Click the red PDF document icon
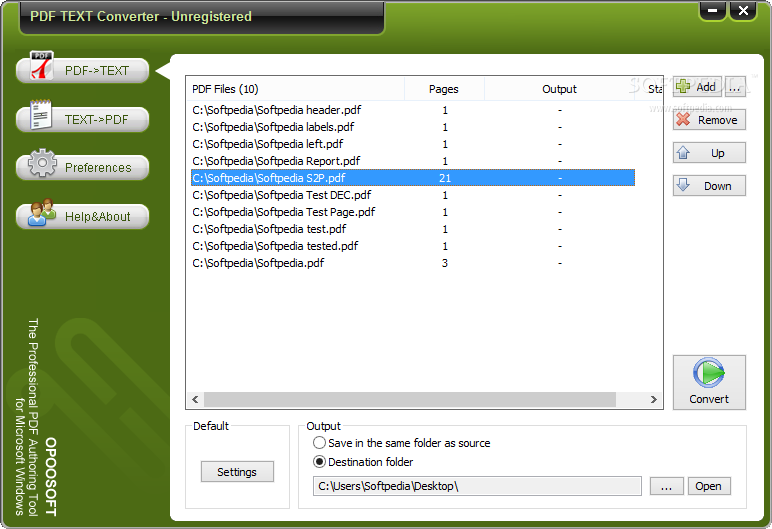 coord(41,65)
